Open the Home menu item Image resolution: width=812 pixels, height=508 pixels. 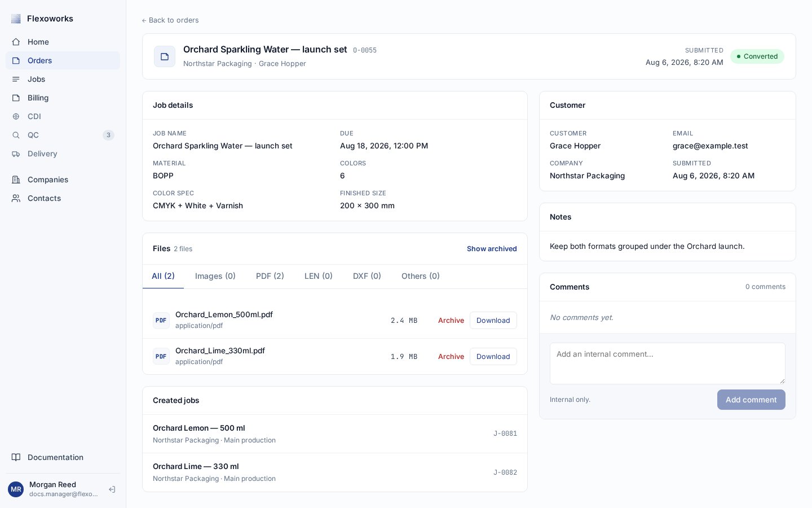[x=63, y=42]
